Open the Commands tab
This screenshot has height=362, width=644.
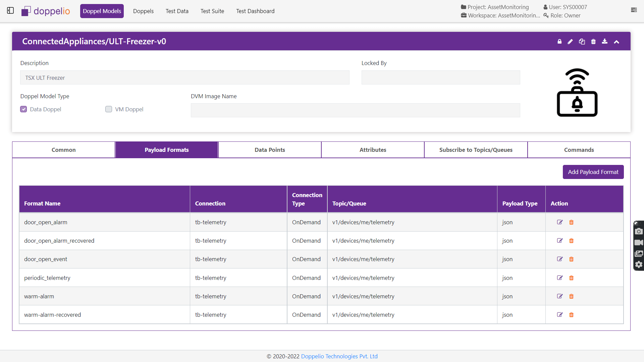pos(579,150)
